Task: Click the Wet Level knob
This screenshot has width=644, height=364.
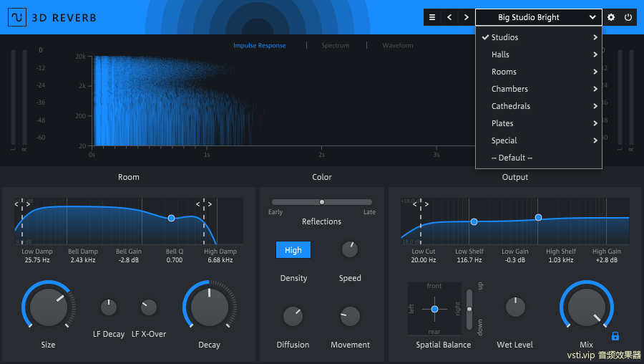Action: [x=515, y=307]
